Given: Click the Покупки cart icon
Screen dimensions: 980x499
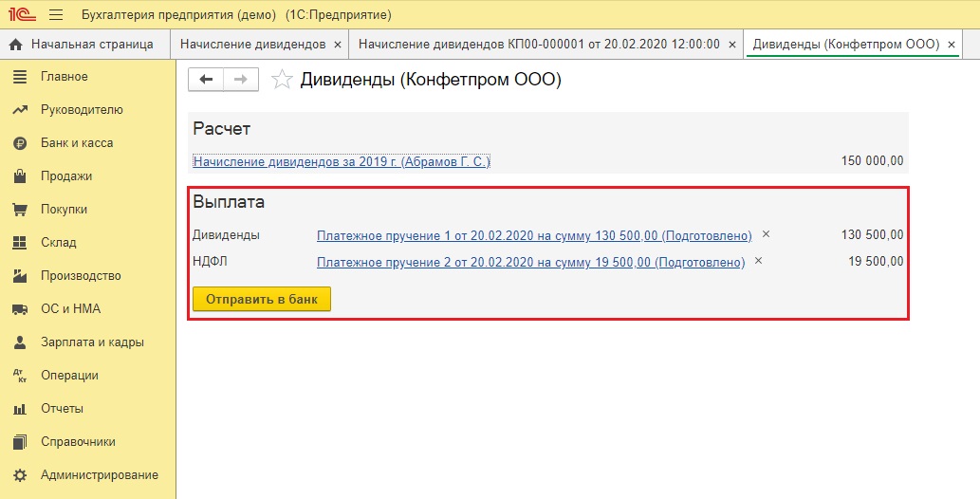Looking at the screenshot, I should click(20, 210).
